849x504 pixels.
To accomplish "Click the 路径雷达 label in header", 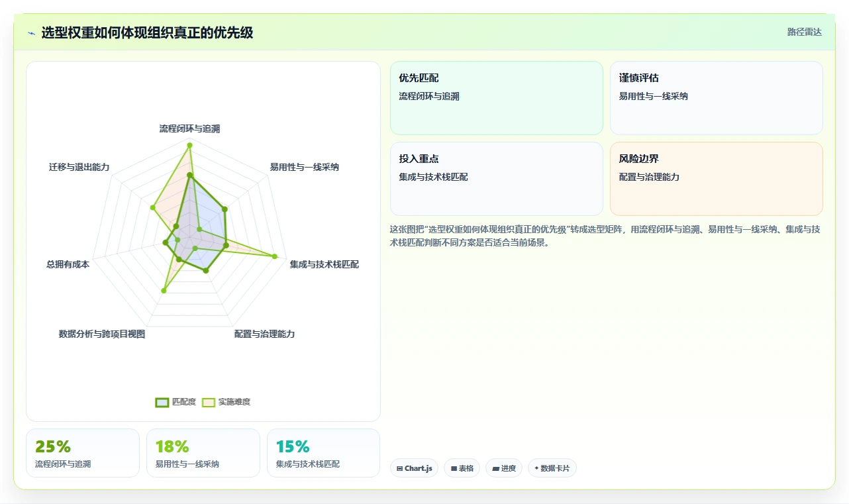I will click(804, 32).
